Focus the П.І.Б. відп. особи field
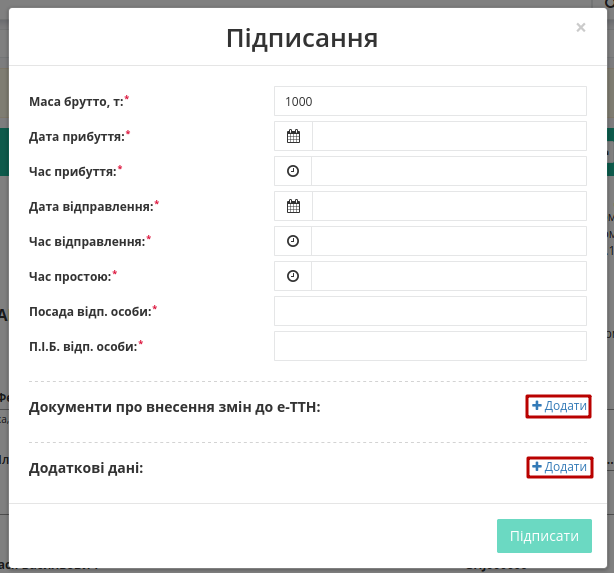The image size is (614, 573). [x=430, y=346]
